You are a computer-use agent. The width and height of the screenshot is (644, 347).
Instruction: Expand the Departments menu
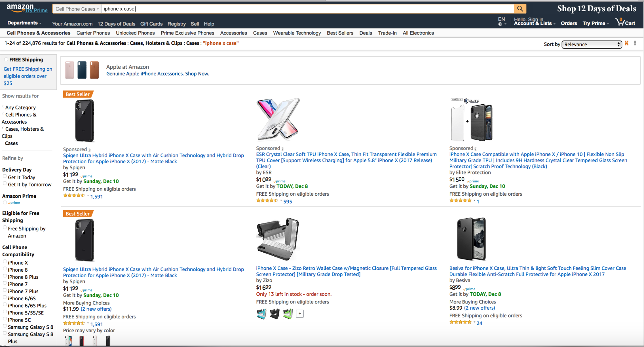(24, 23)
